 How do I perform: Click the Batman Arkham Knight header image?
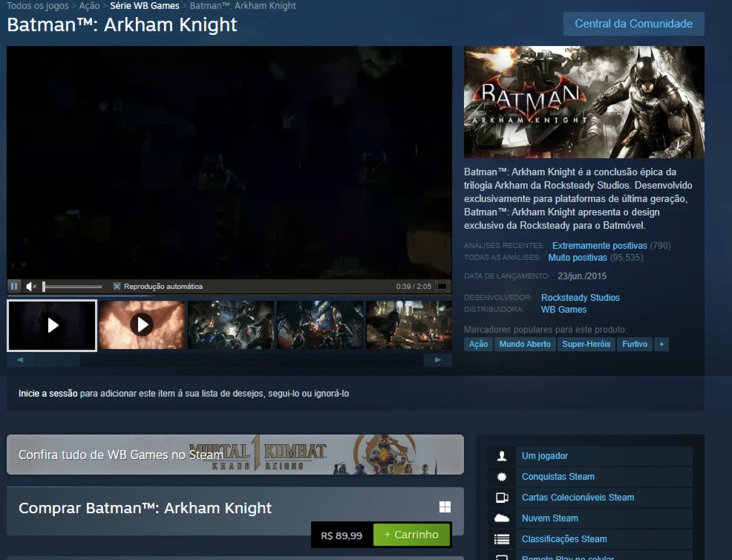tap(584, 102)
